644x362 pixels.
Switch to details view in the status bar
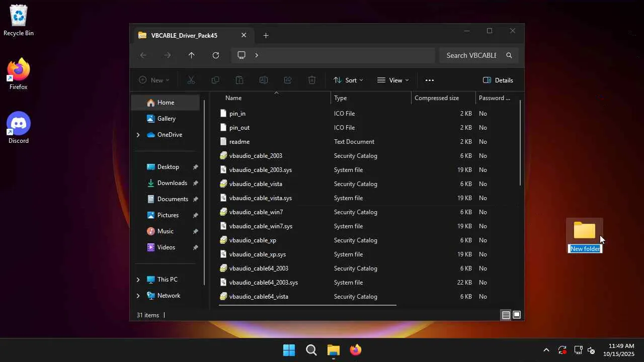pyautogui.click(x=506, y=315)
